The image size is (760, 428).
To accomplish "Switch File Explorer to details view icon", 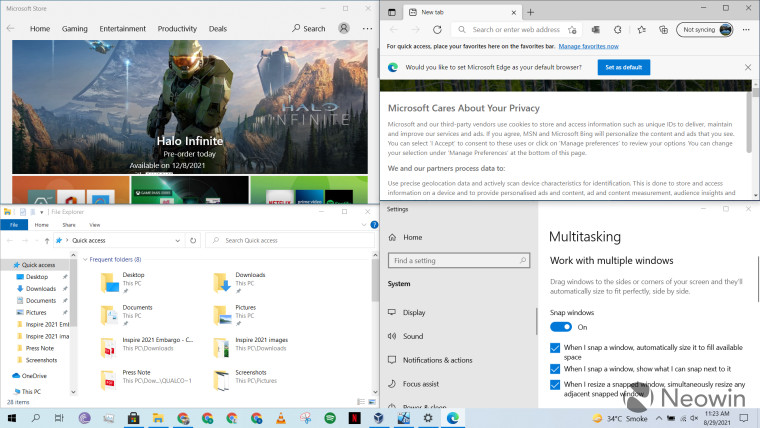I will click(361, 402).
